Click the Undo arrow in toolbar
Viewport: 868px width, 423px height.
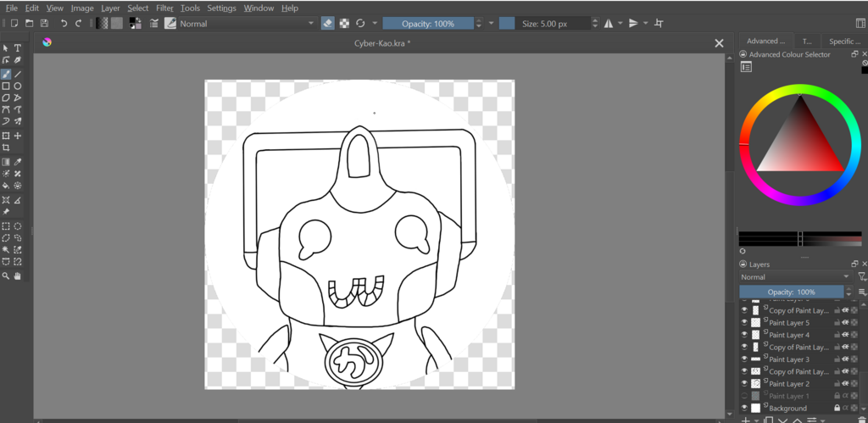64,24
